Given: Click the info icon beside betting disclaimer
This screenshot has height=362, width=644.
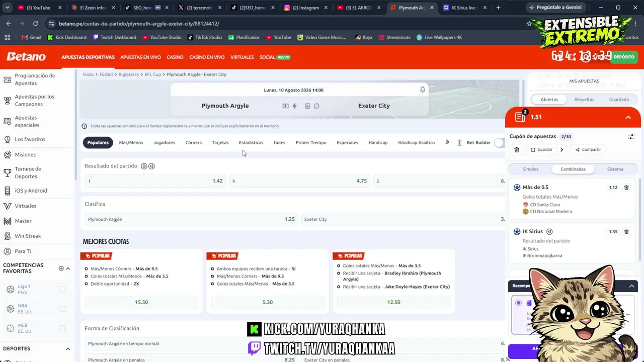Looking at the screenshot, I should tap(85, 126).
